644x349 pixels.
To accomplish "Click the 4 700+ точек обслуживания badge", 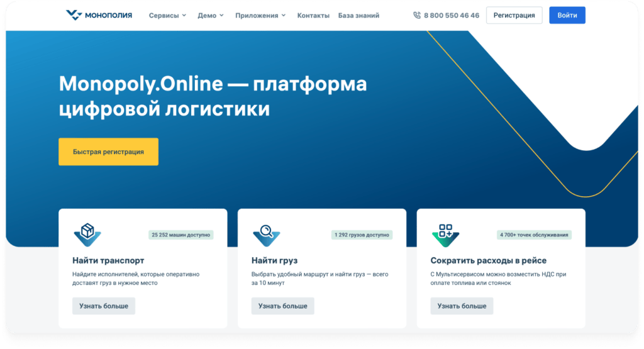I will tap(534, 235).
